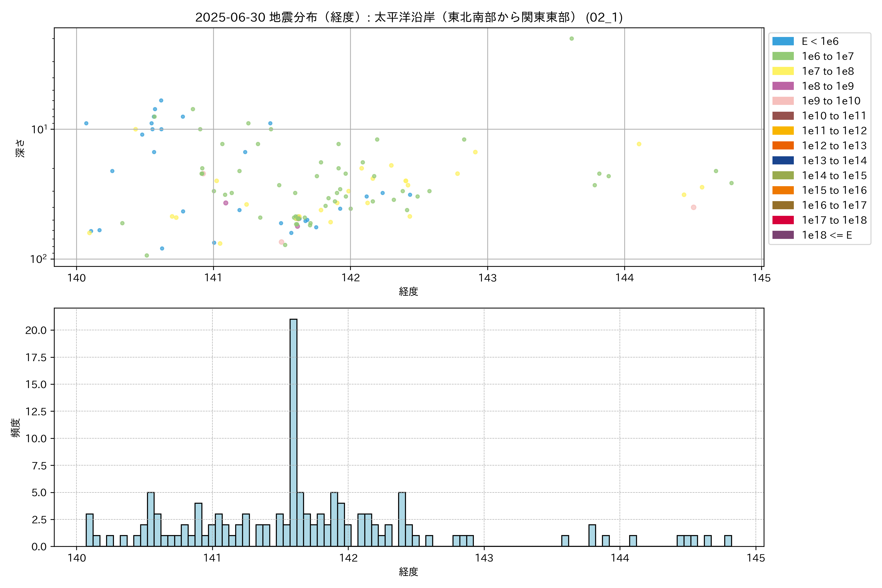Click the 20.0 tick label on the histogram

click(36, 330)
